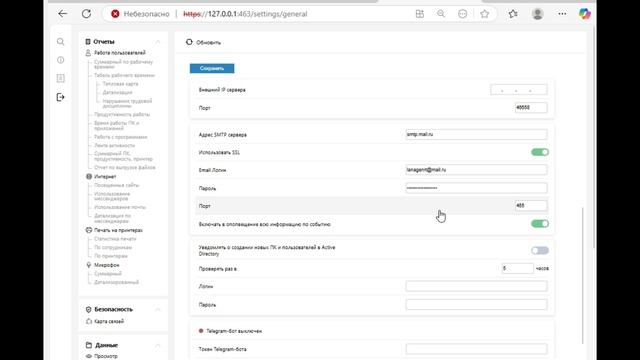640x360 pixels.
Task: Open Статистика печати report
Action: [x=116, y=239]
